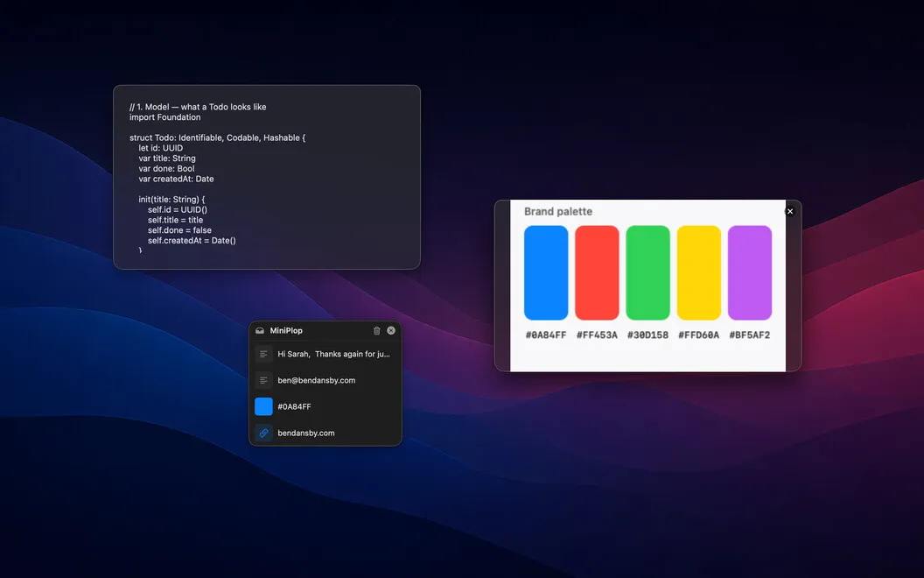Close the MiniPlop panel with its X button
This screenshot has width=924, height=578.
(391, 331)
